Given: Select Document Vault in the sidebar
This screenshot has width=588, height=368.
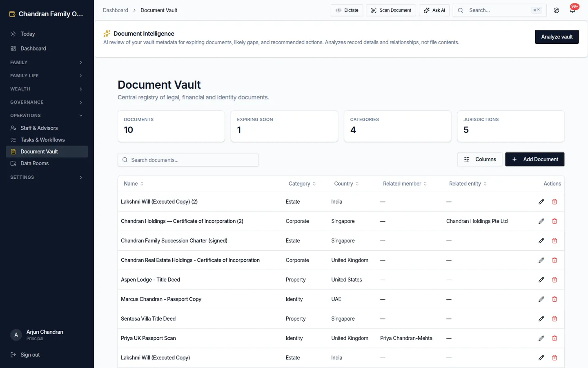Looking at the screenshot, I should (x=47, y=152).
